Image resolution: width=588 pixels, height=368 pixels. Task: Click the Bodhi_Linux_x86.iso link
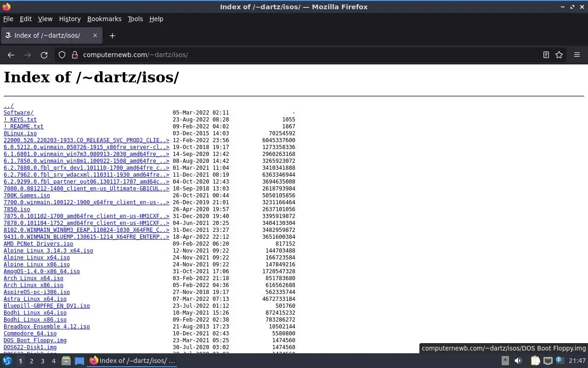[35, 320]
